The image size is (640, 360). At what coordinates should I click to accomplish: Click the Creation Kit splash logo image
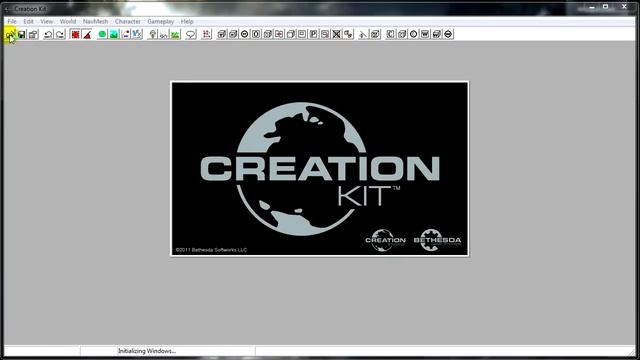pos(320,169)
